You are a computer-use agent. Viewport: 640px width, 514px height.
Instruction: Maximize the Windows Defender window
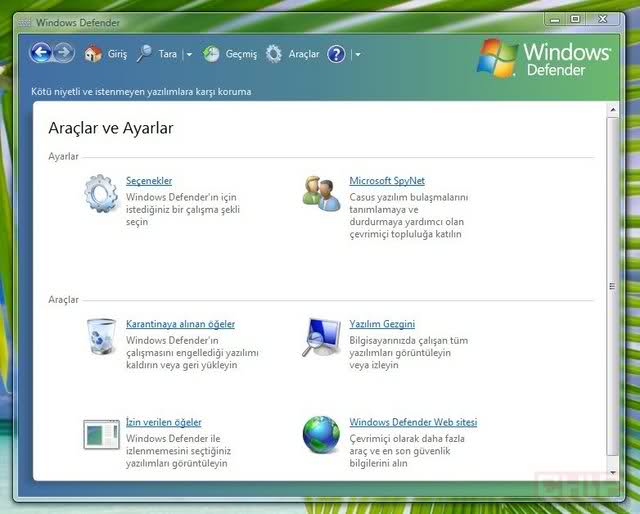coord(575,19)
